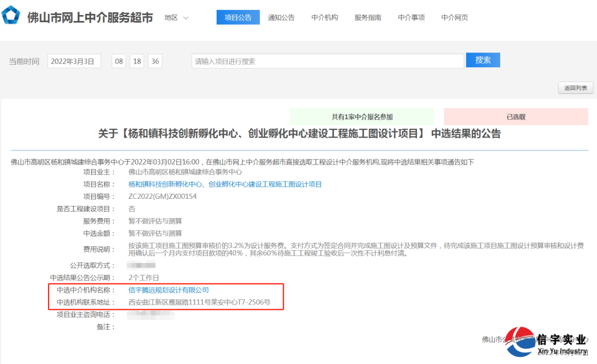
Task: Click the seconds box showing 36
Action: coord(155,61)
